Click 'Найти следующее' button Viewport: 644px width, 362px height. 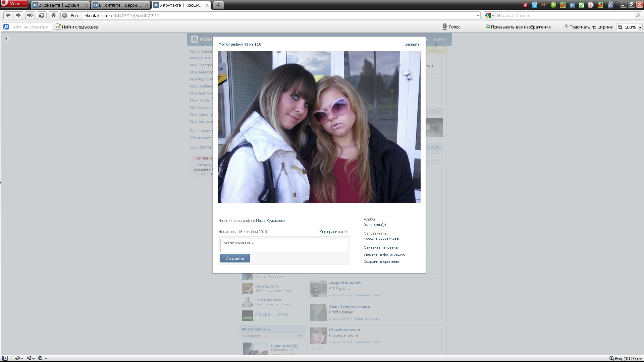[77, 27]
